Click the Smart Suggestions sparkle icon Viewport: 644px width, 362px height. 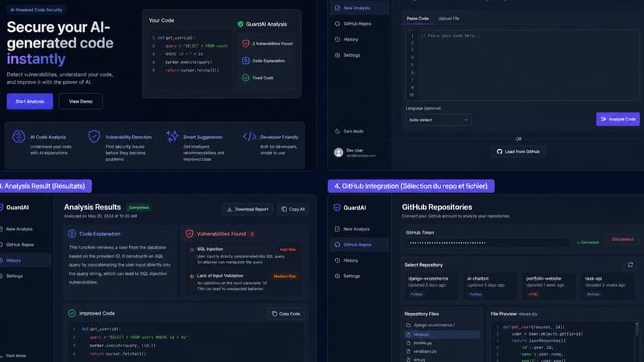172,136
